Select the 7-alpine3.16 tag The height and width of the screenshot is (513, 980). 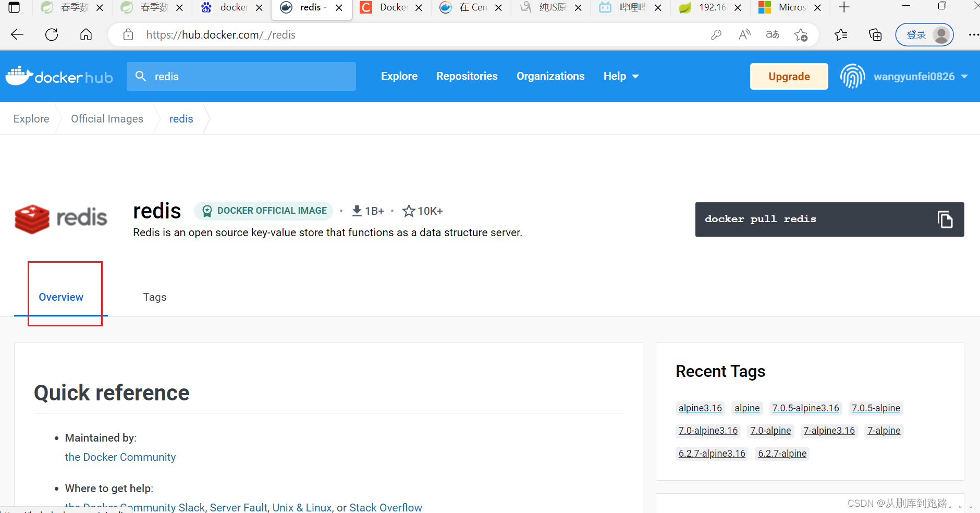pyautogui.click(x=829, y=431)
